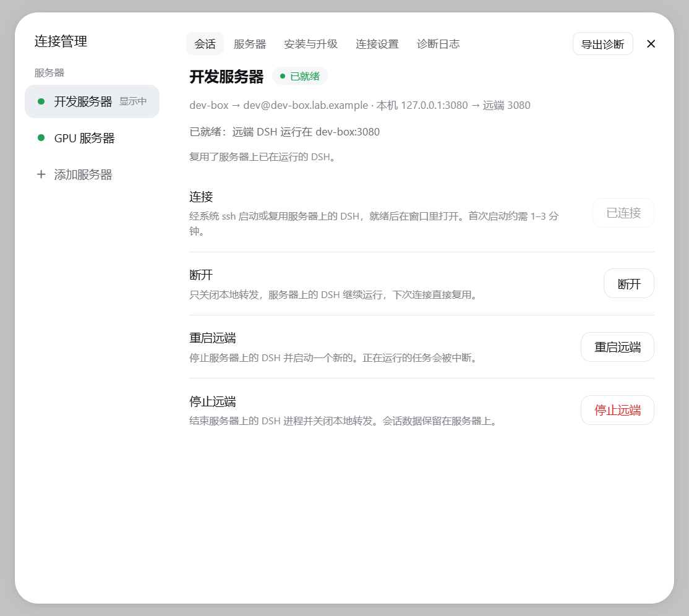689x616 pixels.
Task: Click the 重启远端 section heading
Action: [213, 338]
